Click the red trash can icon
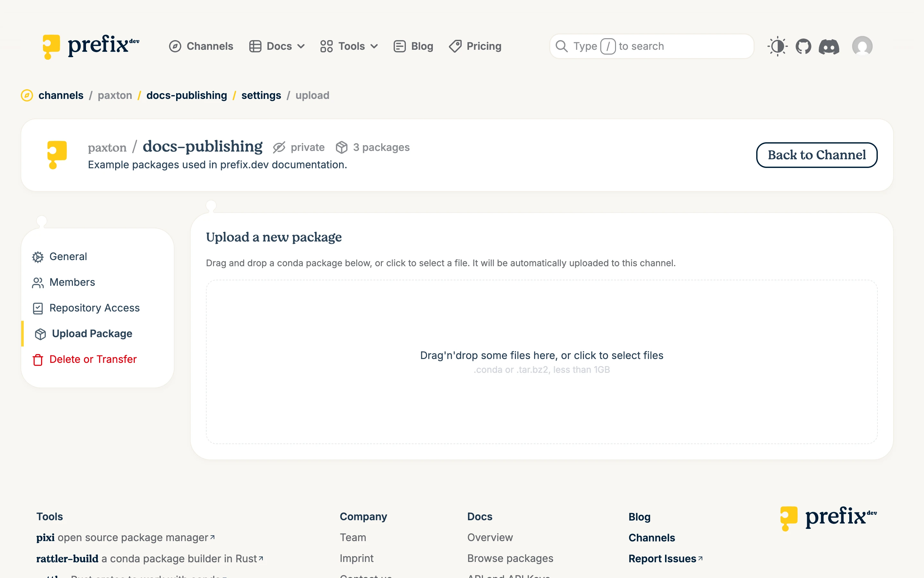This screenshot has height=578, width=924. tap(38, 360)
